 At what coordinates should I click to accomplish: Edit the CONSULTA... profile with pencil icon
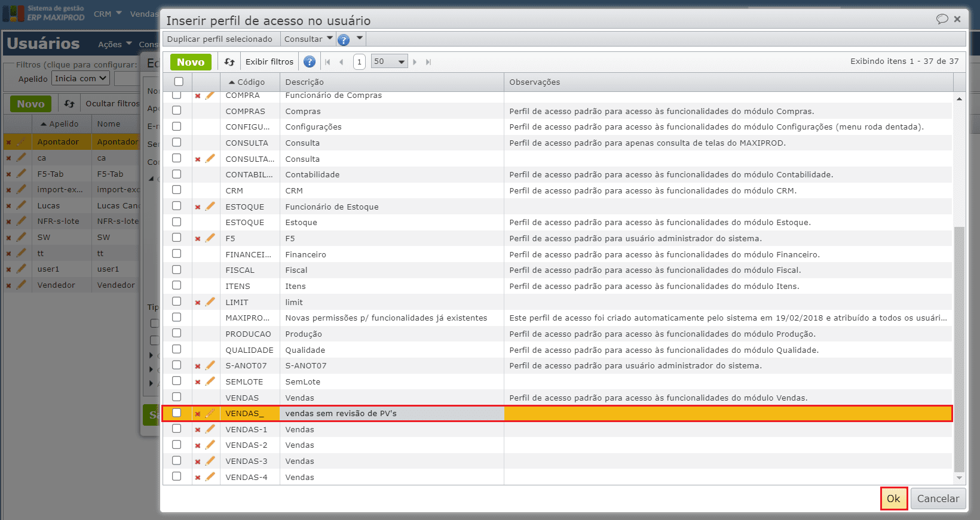210,159
